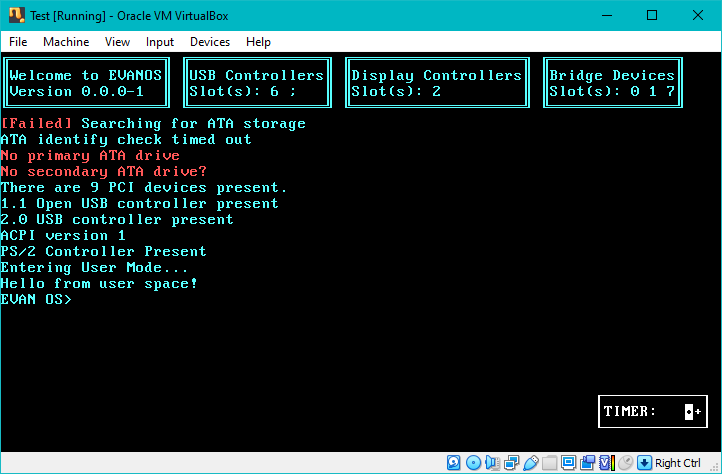This screenshot has width=722, height=474.
Task: Maximize the VirtualBox window
Action: 652,16
